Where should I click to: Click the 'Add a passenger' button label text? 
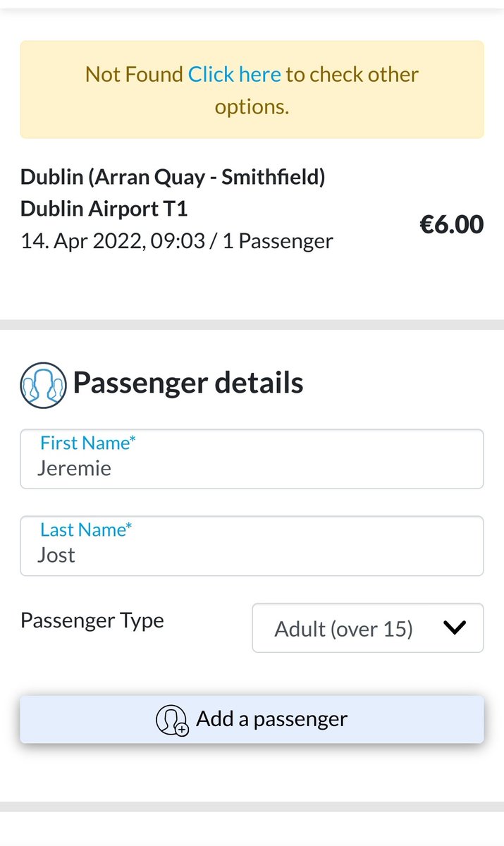pos(272,719)
